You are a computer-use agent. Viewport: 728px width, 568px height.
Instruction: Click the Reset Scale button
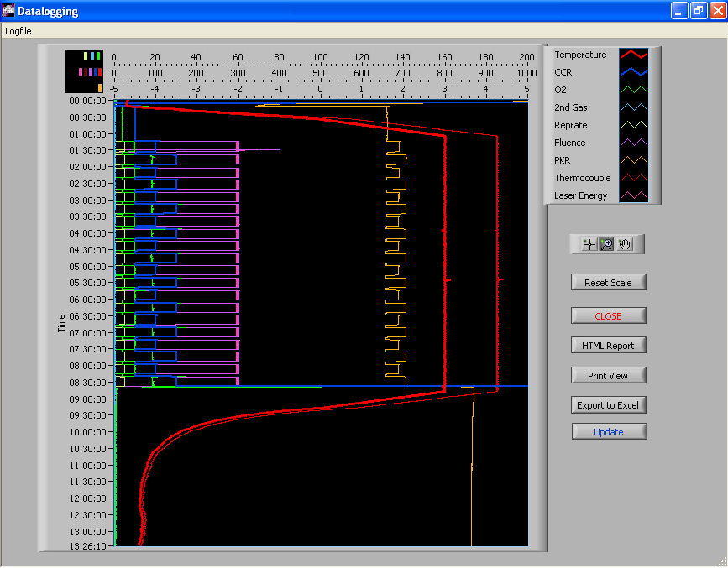pyautogui.click(x=608, y=282)
